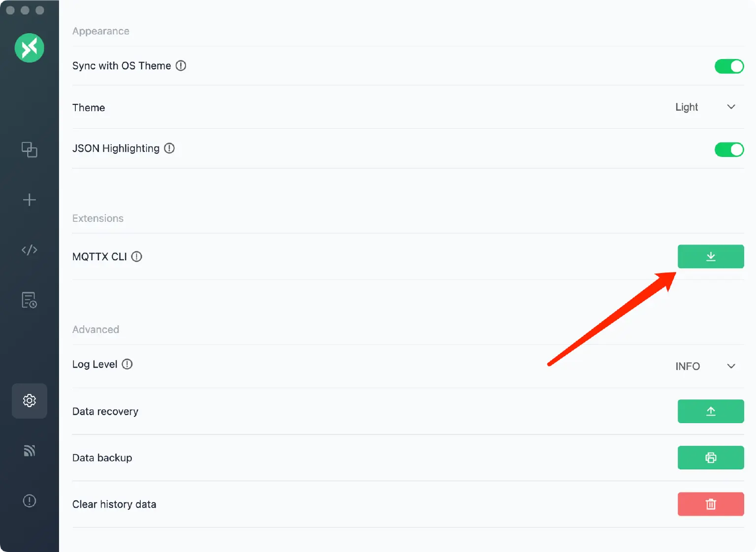
Task: Click info icon next to Log Level
Action: [x=127, y=364]
